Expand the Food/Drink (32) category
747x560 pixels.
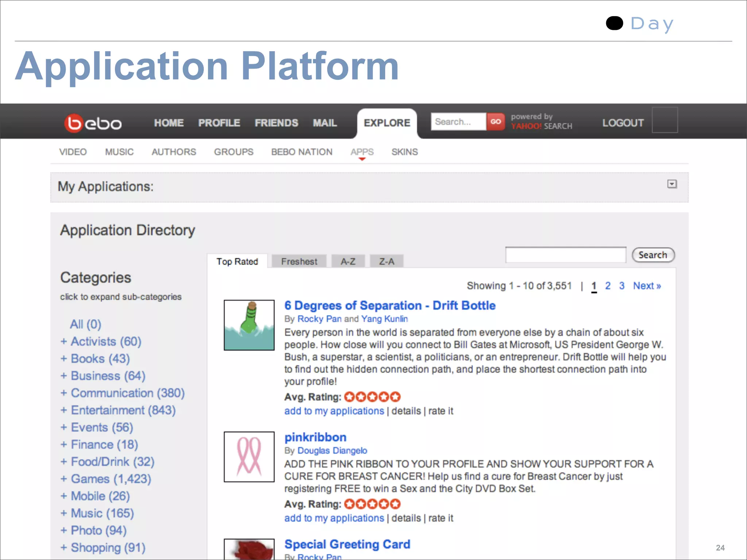tap(108, 462)
